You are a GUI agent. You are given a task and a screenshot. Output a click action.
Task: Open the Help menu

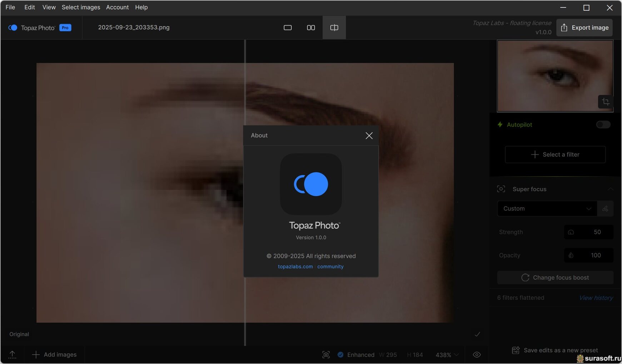tap(141, 7)
